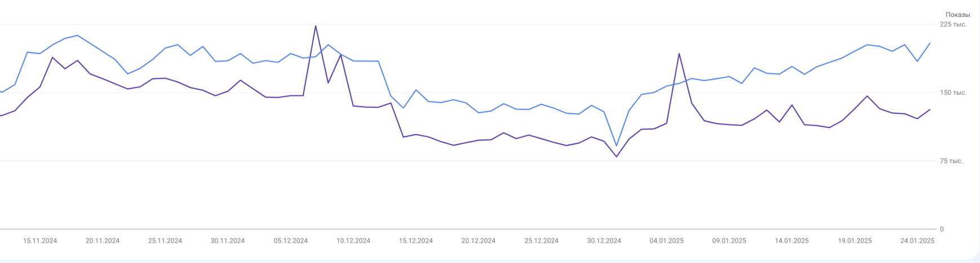Click the Показы axis title

click(x=957, y=15)
